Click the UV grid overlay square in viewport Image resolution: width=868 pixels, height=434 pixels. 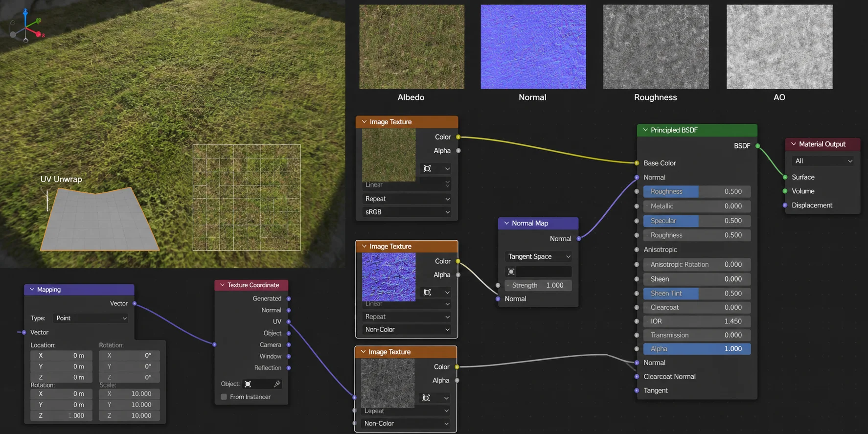[x=247, y=198]
